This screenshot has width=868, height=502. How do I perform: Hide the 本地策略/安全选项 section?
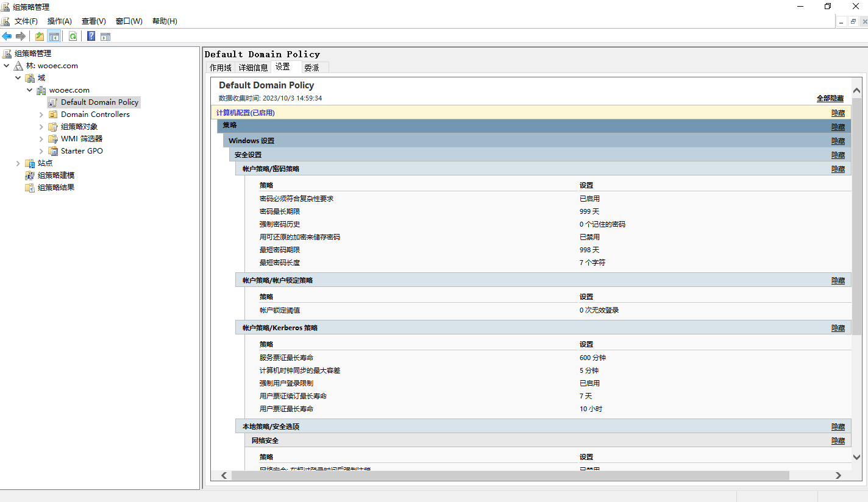pos(838,426)
